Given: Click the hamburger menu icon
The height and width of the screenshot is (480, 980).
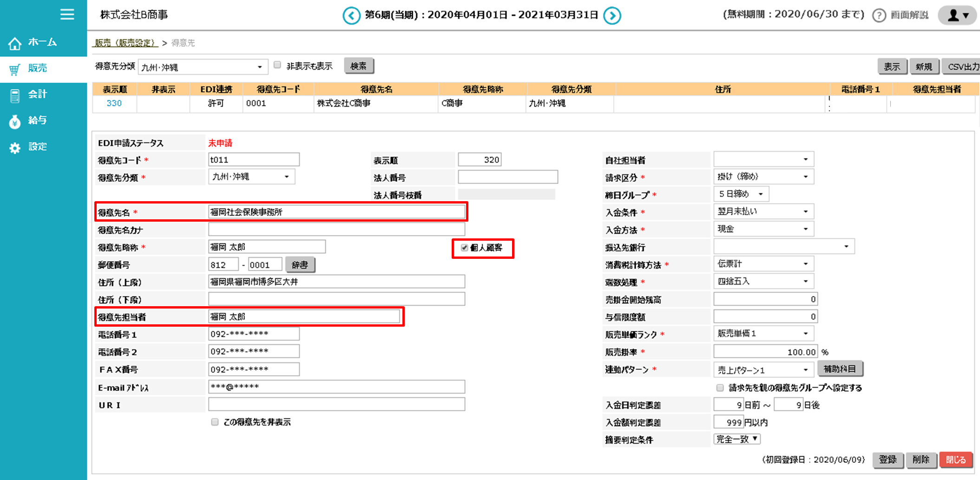Looking at the screenshot, I should click(x=67, y=14).
